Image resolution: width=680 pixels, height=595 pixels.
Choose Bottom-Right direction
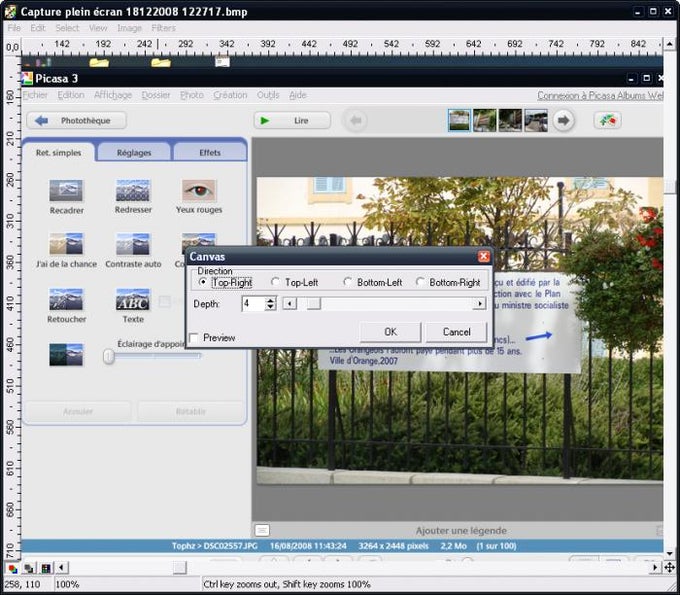pyautogui.click(x=420, y=282)
